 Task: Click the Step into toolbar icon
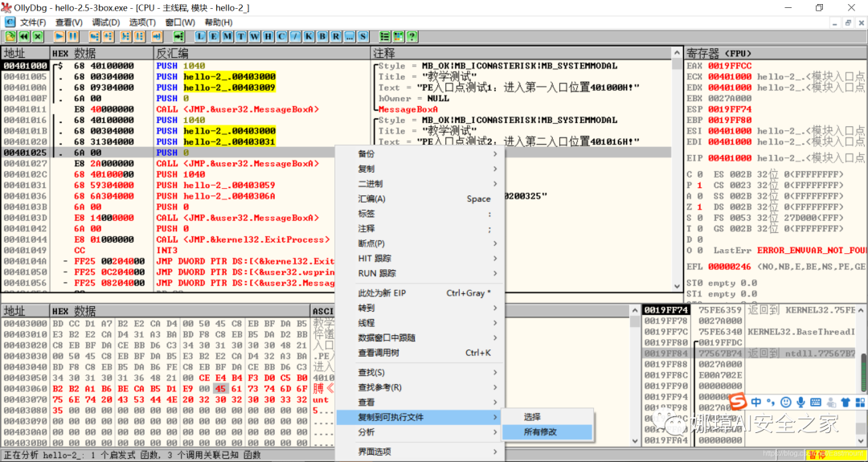click(95, 36)
